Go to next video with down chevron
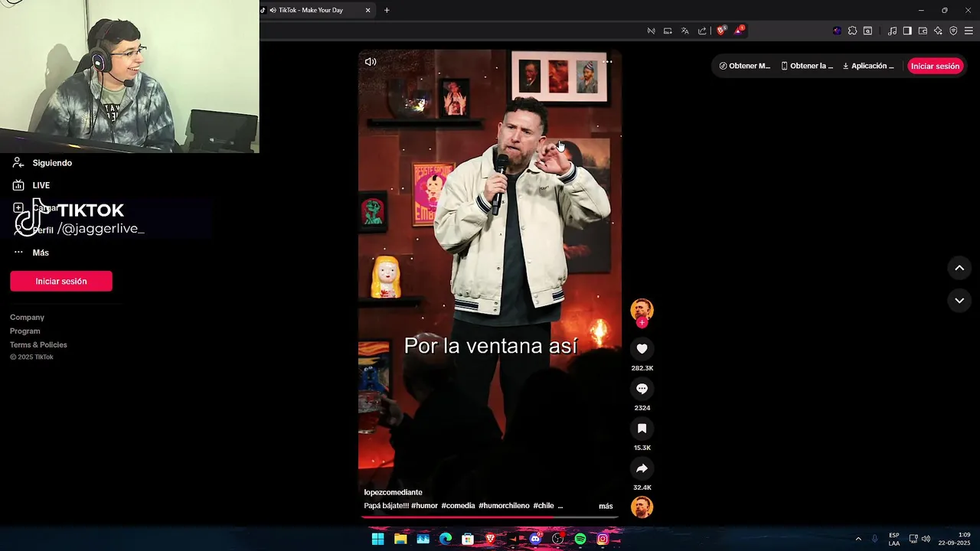Image resolution: width=980 pixels, height=551 pixels. [x=959, y=301]
